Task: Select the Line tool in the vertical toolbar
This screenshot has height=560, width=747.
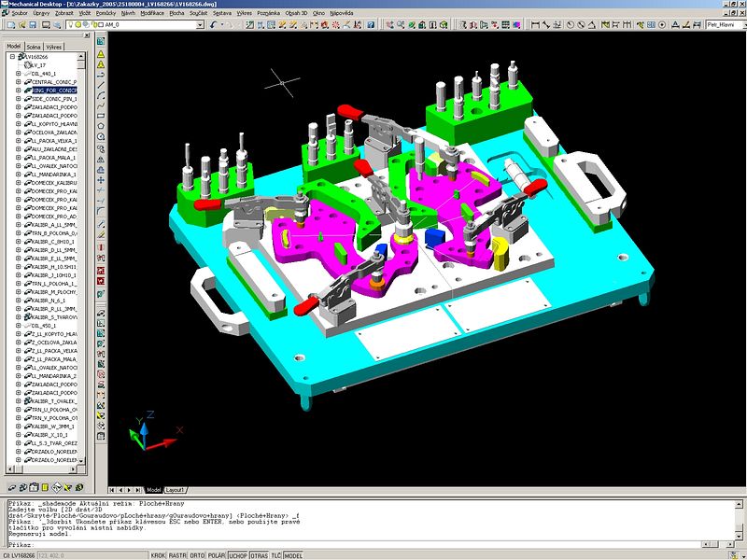Action: (101, 85)
